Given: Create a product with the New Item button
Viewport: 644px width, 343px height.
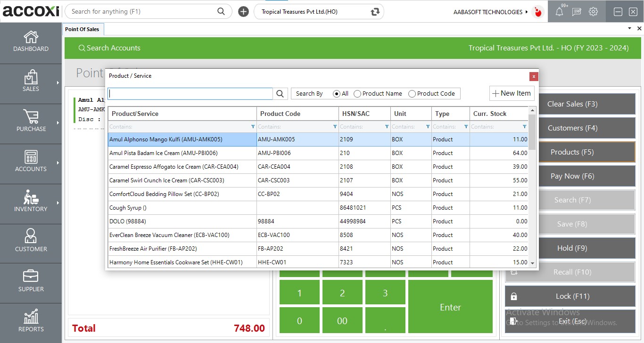Looking at the screenshot, I should click(x=512, y=93).
